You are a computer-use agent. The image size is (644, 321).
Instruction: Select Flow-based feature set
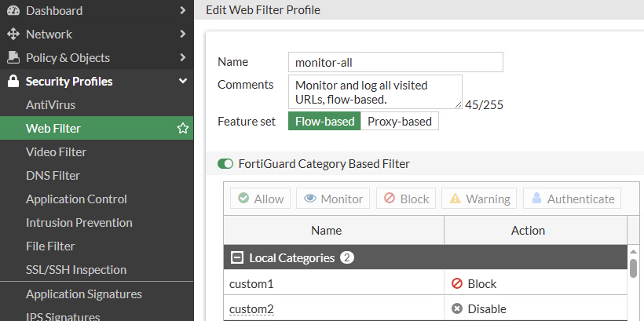click(325, 122)
